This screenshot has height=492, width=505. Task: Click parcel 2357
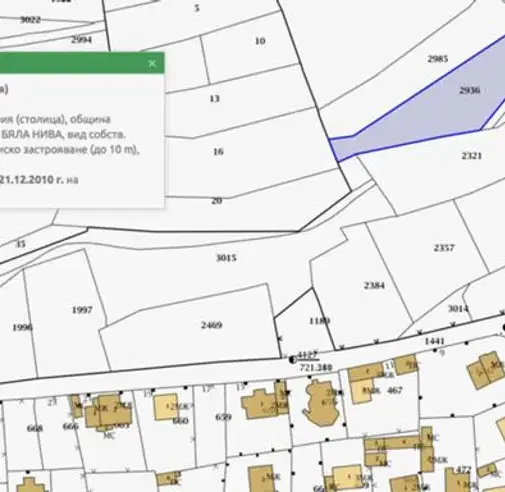click(x=444, y=248)
